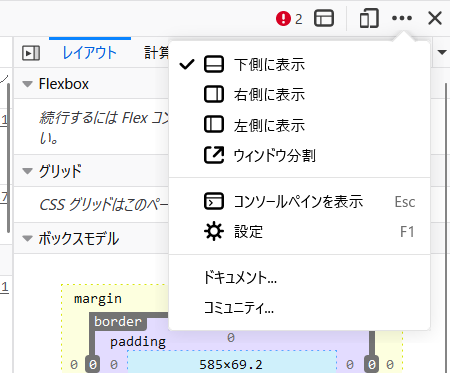Click the dock-to-bottom icon
Screen dimensions: 450x373
[214, 64]
